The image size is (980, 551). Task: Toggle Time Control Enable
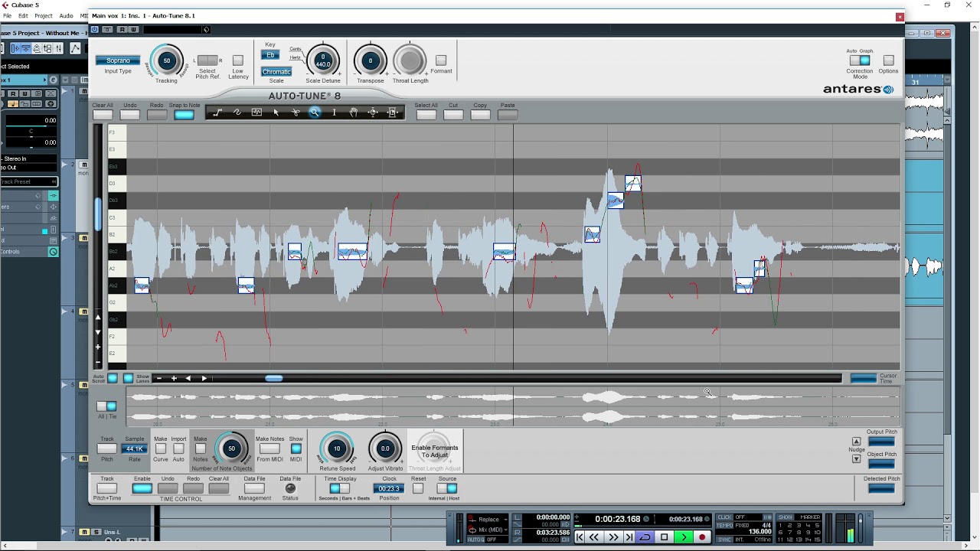142,488
